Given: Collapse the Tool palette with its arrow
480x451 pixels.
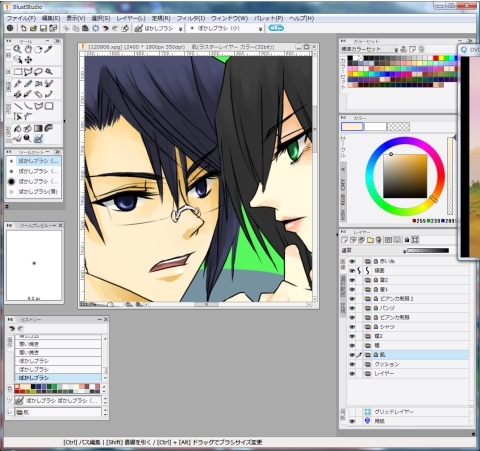Looking at the screenshot, I should [9, 41].
